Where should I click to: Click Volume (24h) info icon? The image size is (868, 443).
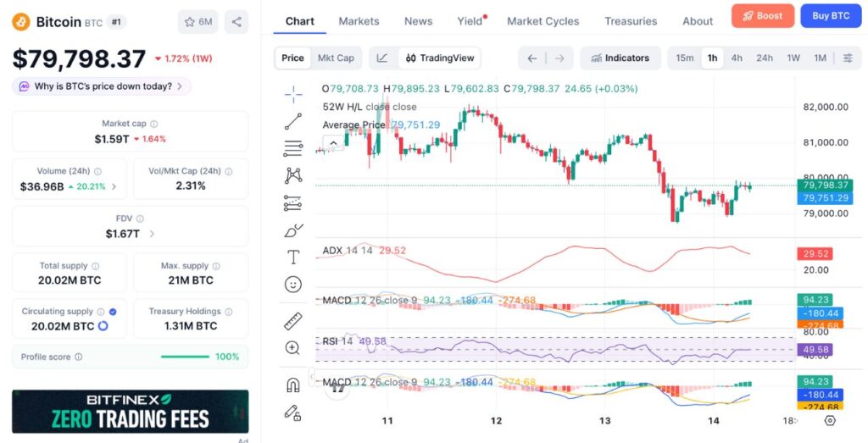[x=98, y=171]
